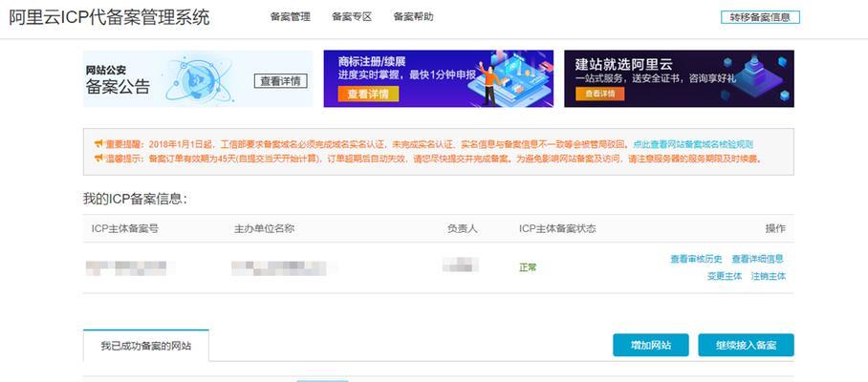Open the 建站就选阿里云 banner
This screenshot has height=382, width=868.
pyautogui.click(x=680, y=78)
